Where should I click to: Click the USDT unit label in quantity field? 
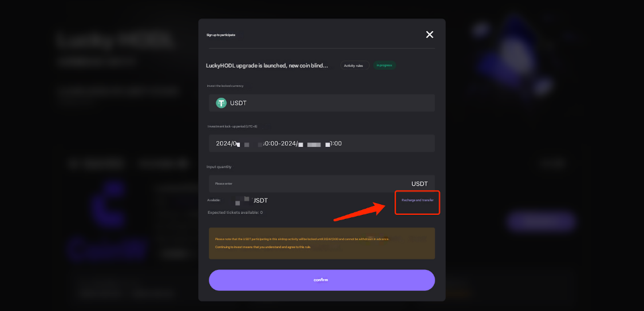point(420,184)
